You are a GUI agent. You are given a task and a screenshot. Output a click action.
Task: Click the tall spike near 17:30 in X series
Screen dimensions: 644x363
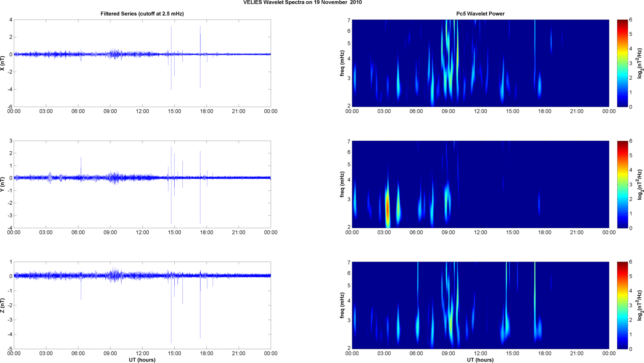pyautogui.click(x=200, y=38)
